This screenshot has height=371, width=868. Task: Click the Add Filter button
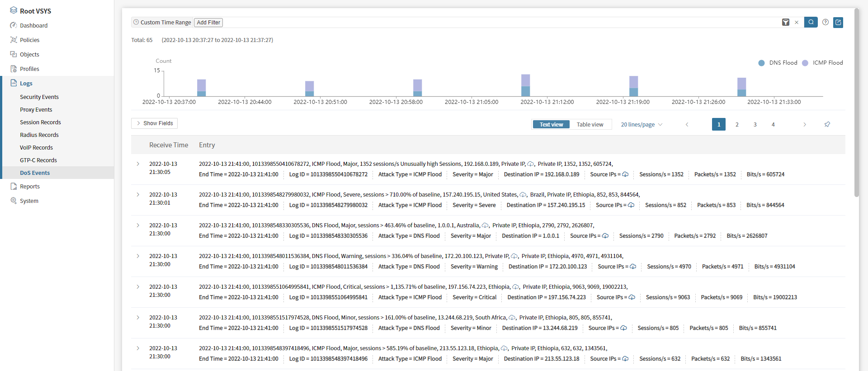pos(208,23)
